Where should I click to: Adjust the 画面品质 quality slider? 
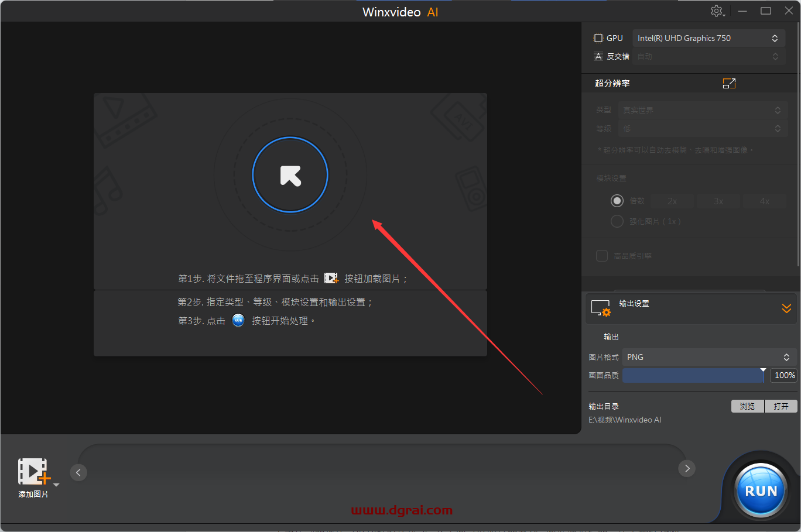coord(693,375)
